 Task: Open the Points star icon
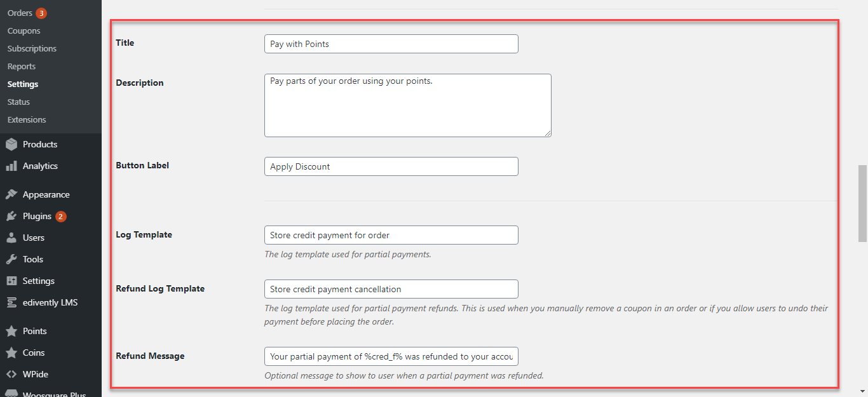click(11, 331)
